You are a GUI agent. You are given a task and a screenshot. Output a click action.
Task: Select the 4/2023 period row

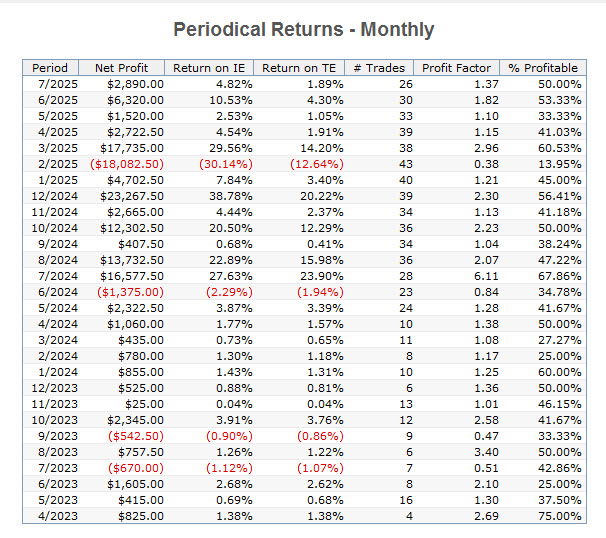[305, 516]
